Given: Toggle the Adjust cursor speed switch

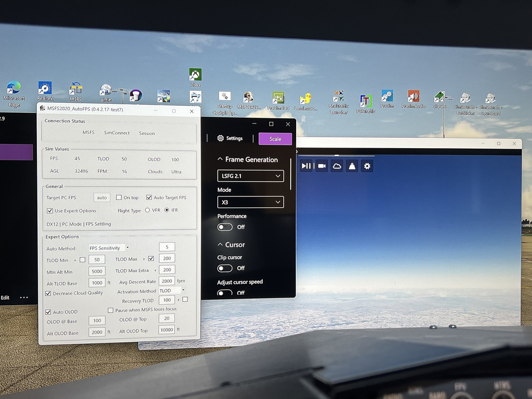Looking at the screenshot, I should click(225, 292).
